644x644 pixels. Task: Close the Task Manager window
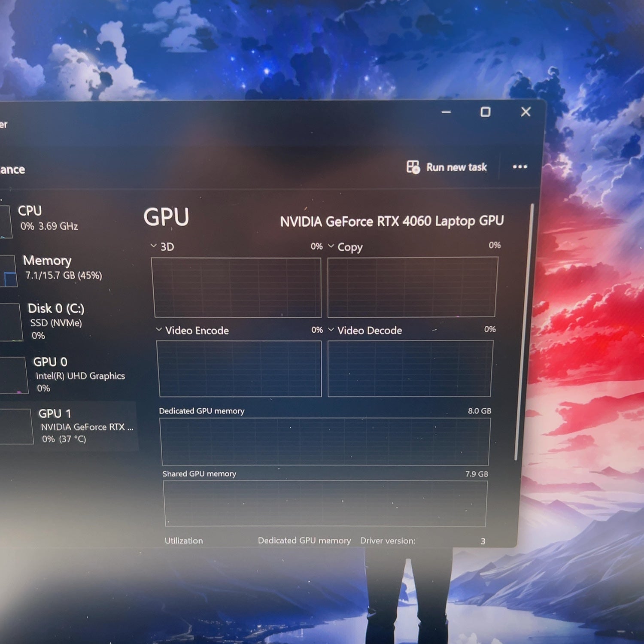[x=526, y=112]
